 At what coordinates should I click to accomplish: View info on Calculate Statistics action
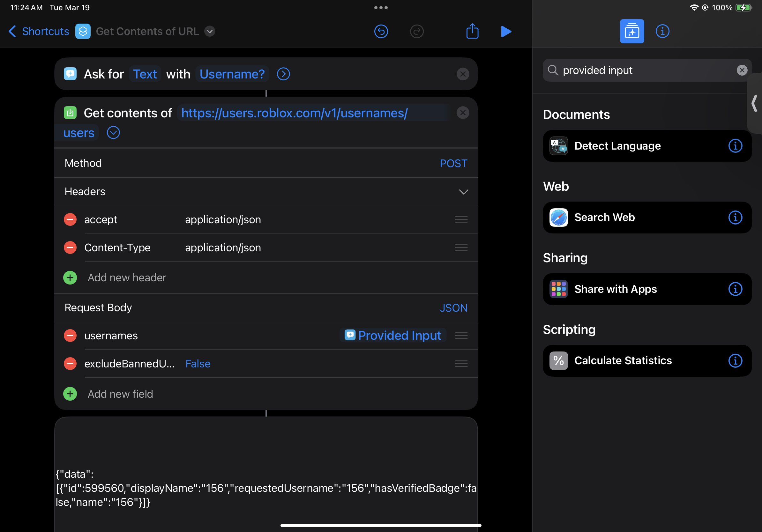coord(736,361)
